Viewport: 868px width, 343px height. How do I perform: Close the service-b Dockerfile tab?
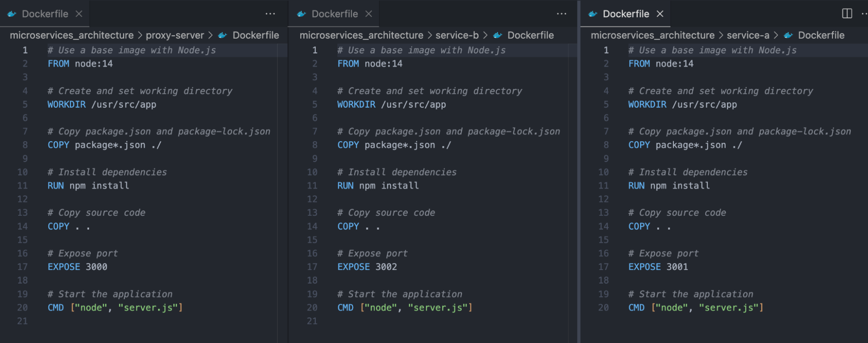[369, 14]
